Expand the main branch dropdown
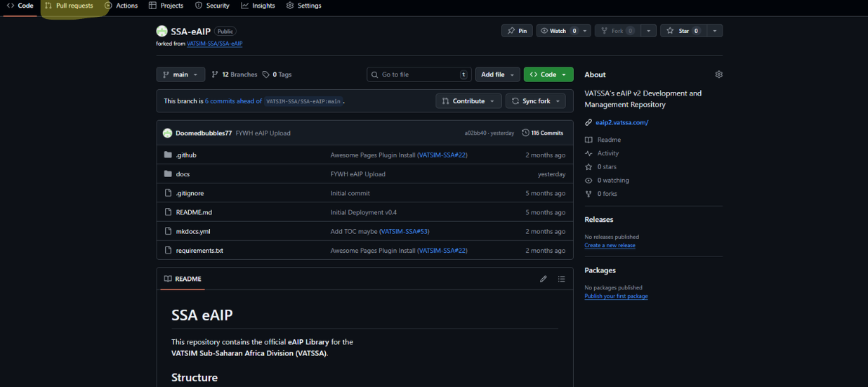 [x=180, y=74]
